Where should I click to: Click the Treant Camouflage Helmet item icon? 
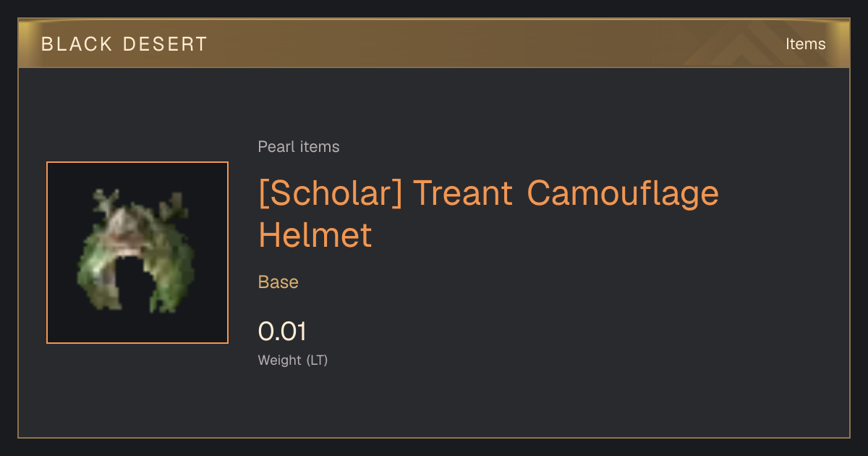137,253
